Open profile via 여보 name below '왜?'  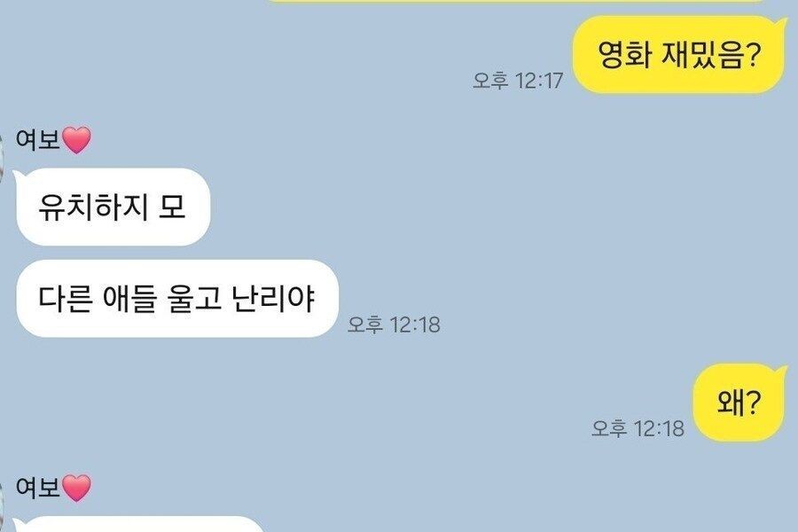click(37, 487)
